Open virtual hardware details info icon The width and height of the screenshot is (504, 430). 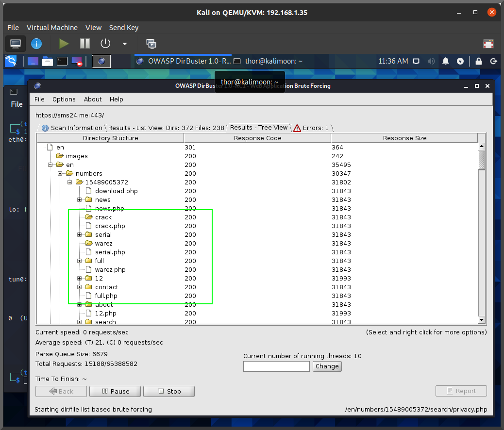[x=36, y=44]
